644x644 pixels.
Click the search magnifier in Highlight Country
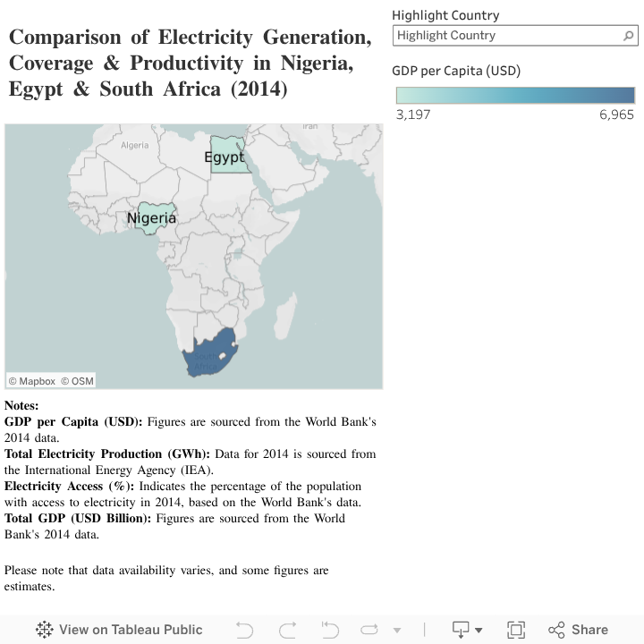click(x=629, y=36)
